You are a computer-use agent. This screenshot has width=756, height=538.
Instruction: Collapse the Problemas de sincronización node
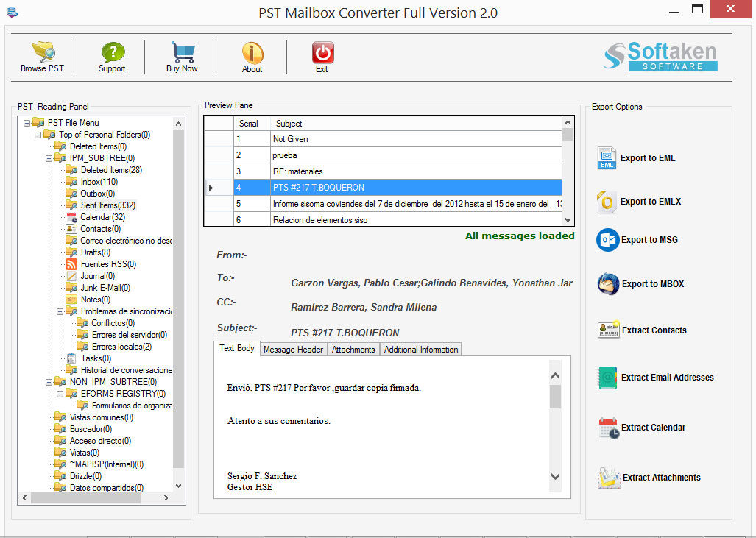60,311
